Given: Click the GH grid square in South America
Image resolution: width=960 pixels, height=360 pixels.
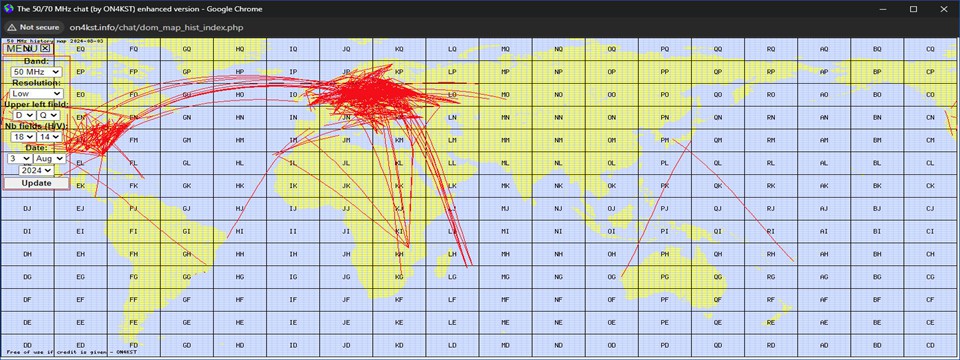Looking at the screenshot, I should (x=187, y=255).
